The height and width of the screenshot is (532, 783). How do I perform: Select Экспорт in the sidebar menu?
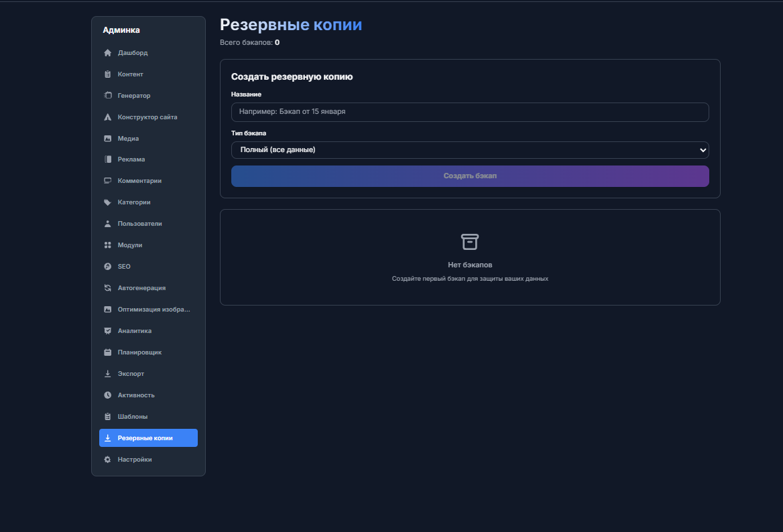(131, 374)
